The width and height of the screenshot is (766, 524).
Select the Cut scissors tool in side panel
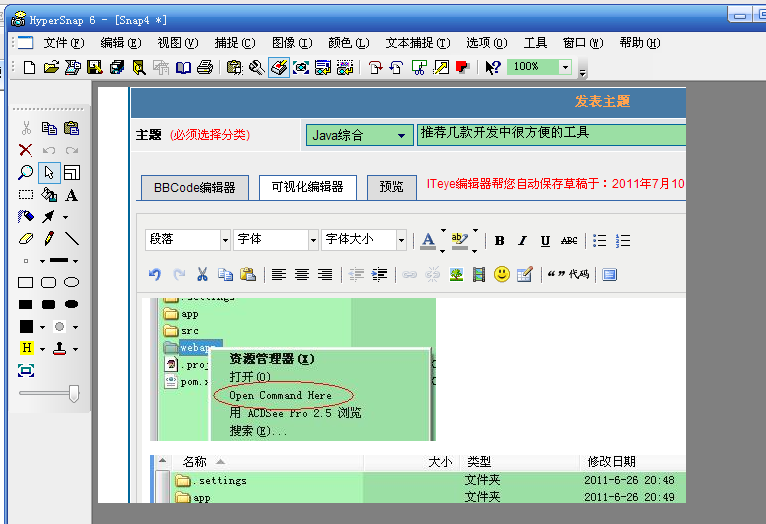coord(26,128)
